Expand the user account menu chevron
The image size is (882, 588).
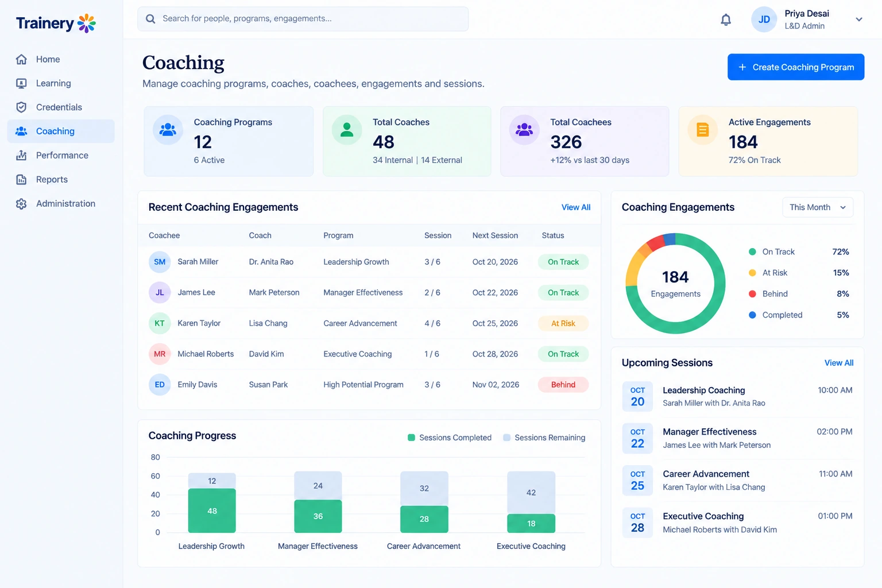click(x=859, y=20)
